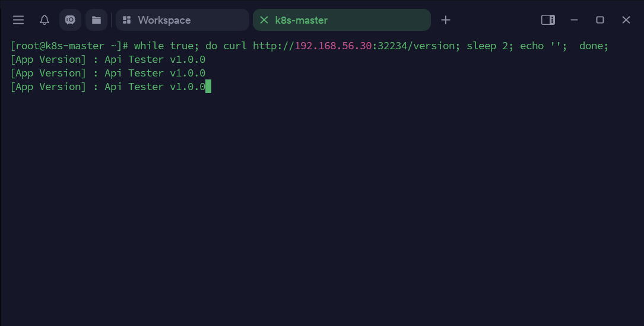Click the green terminal cursor block
644x326 pixels.
208,87
